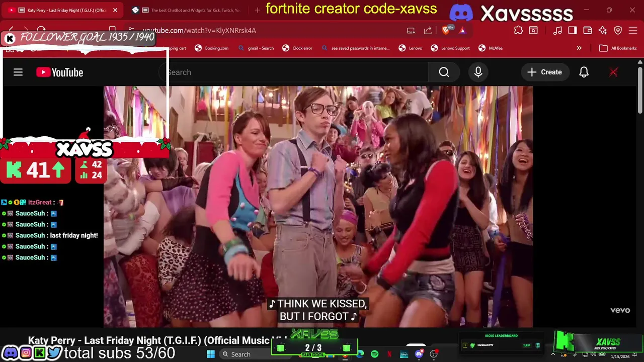Start voice search with the microphone icon
The width and height of the screenshot is (644, 362).
pyautogui.click(x=478, y=72)
